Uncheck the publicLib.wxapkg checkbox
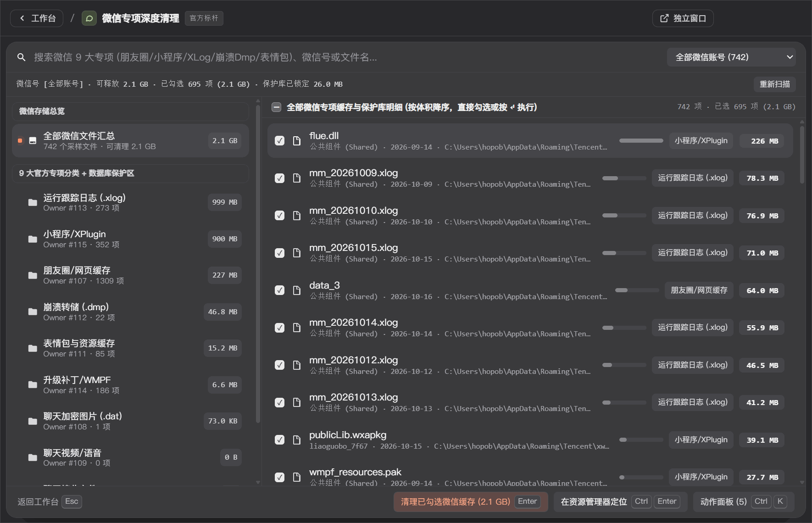Screen dimensions: 812x523 pos(279,440)
